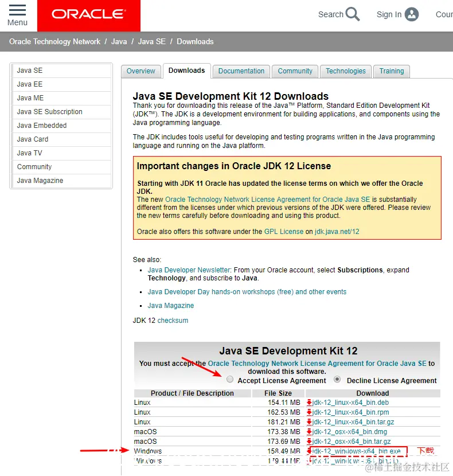Open the license agreement link in the yellow notice
The height and width of the screenshot is (476, 453).
coord(267,200)
